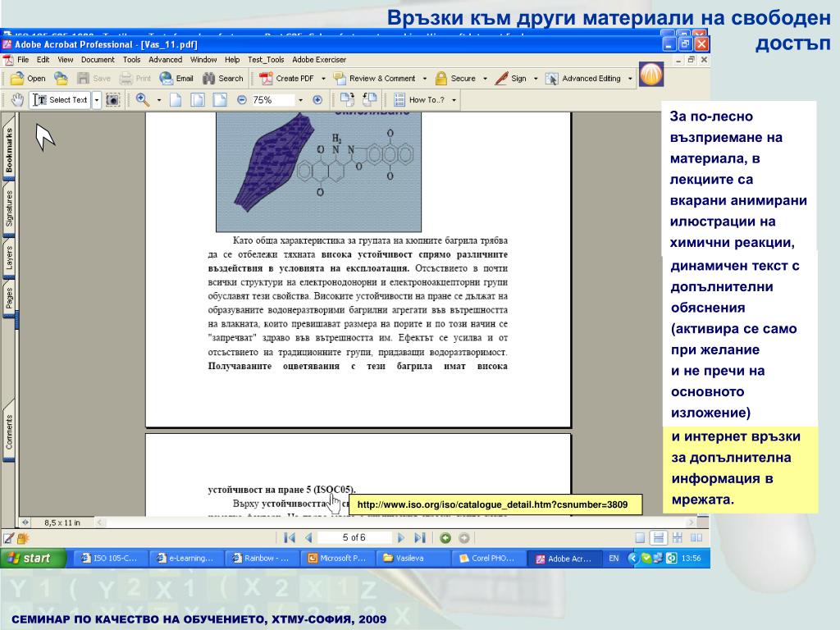Go to last page arrow

coord(420,537)
